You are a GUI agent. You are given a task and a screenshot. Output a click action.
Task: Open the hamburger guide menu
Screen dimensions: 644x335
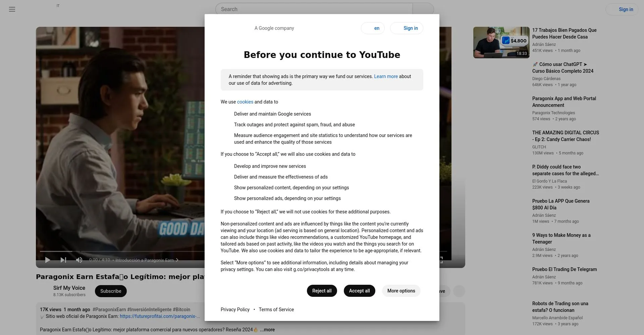click(12, 9)
